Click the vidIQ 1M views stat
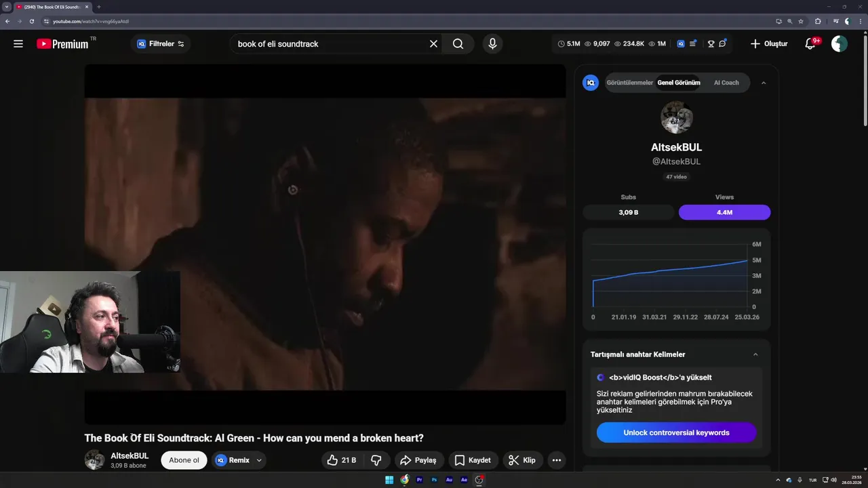This screenshot has width=868, height=488. [x=657, y=44]
